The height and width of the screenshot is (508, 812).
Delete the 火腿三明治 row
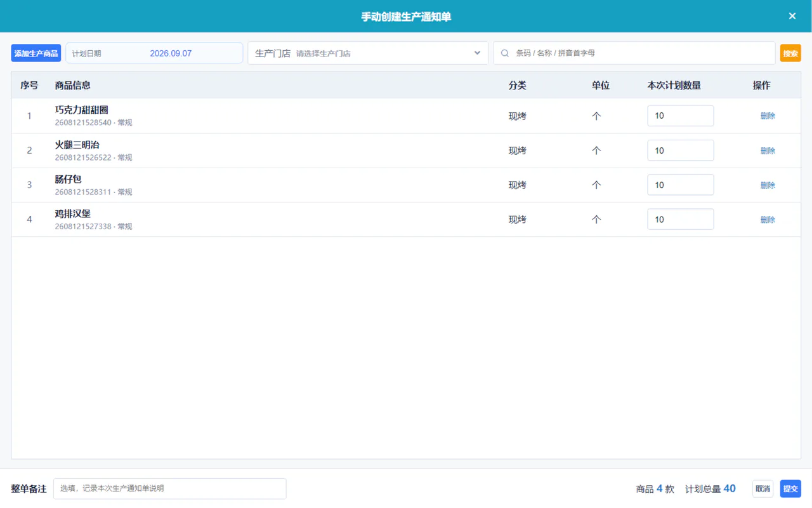[768, 150]
